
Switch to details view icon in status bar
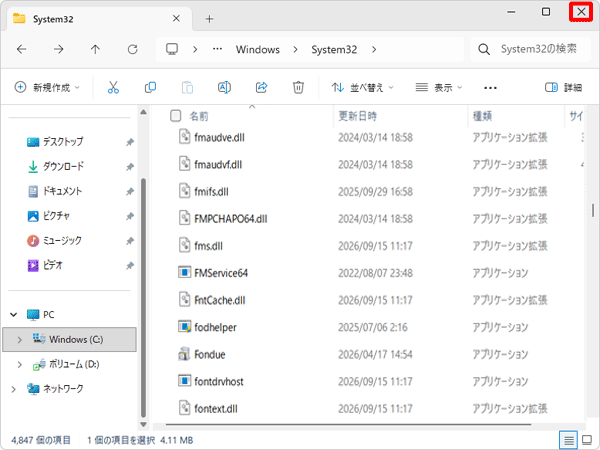coord(569,440)
